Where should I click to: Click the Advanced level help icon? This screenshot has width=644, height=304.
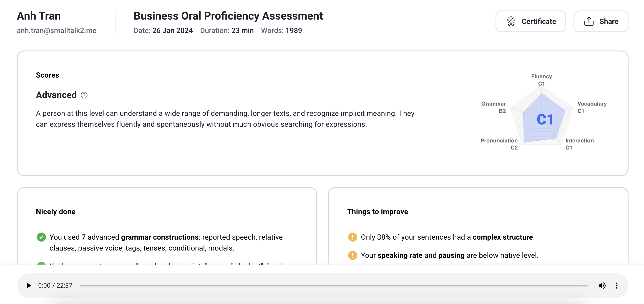pyautogui.click(x=84, y=95)
